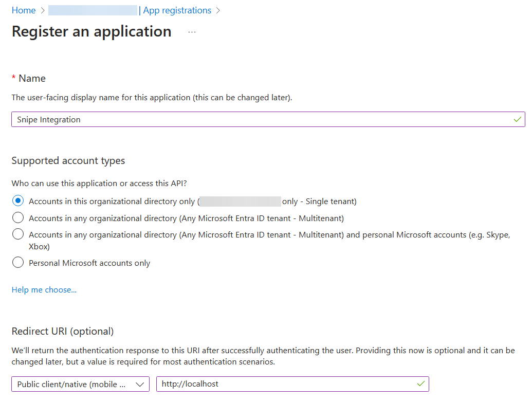Click the red asterisk beside the Name label
Viewport: 532px width, 420px height.
(x=14, y=78)
